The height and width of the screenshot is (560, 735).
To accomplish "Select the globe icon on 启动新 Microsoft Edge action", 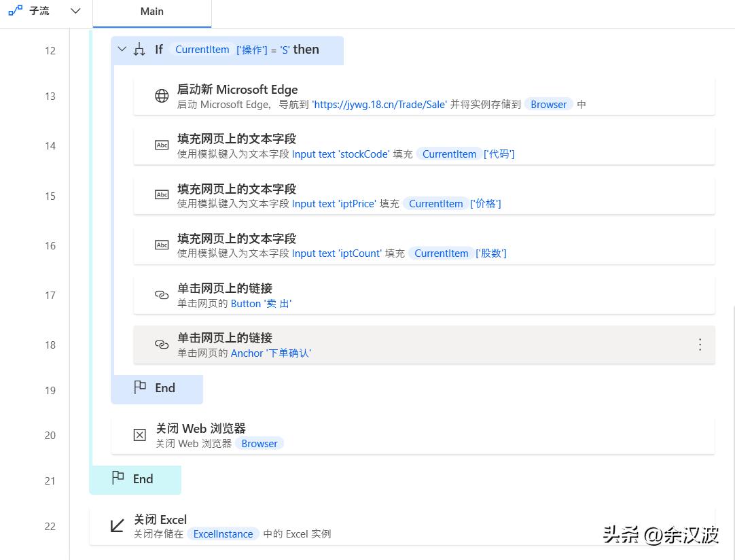I will pos(161,96).
